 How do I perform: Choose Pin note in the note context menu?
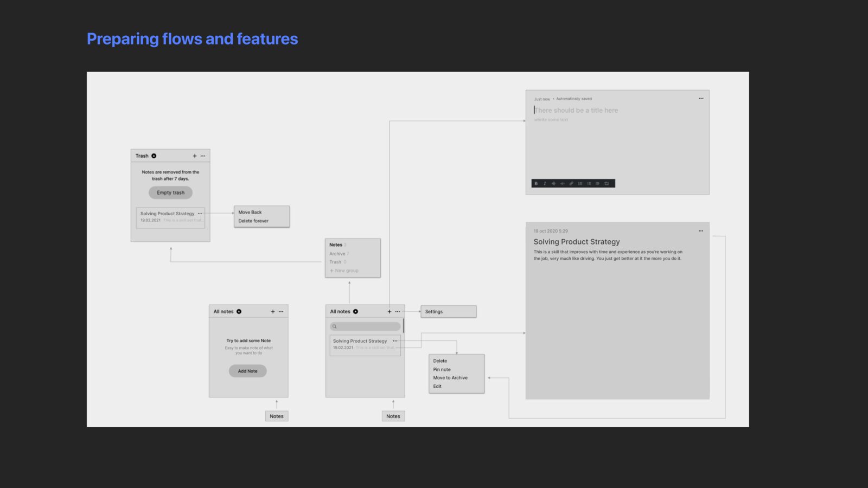(x=442, y=369)
